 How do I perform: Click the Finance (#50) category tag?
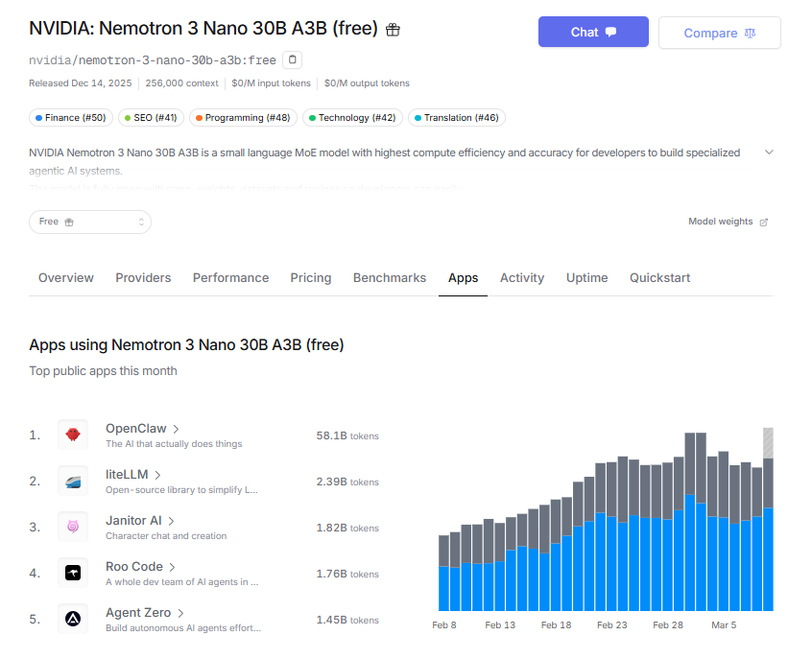pos(70,118)
